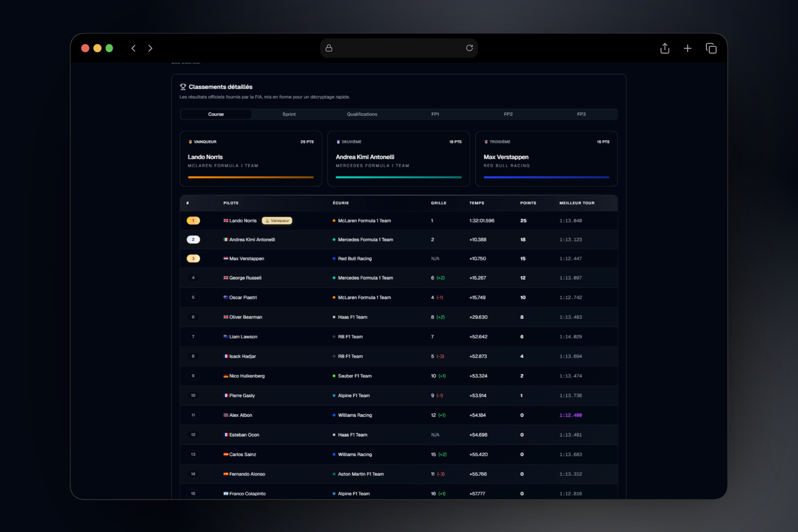The width and height of the screenshot is (798, 532).
Task: Add a new tab with plus icon
Action: [688, 48]
